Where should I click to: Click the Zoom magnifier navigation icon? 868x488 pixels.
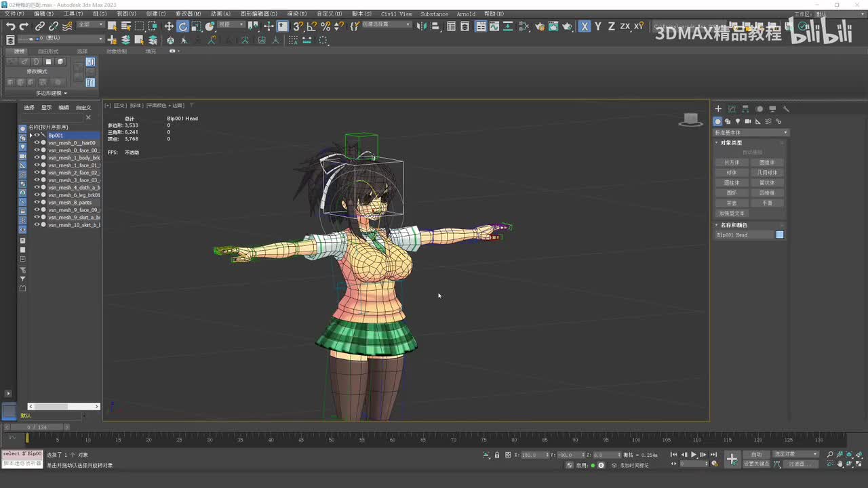830,455
